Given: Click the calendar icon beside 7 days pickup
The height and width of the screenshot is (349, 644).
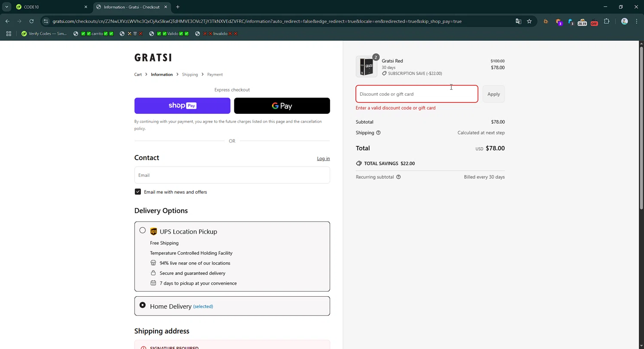Looking at the screenshot, I should click(x=153, y=283).
